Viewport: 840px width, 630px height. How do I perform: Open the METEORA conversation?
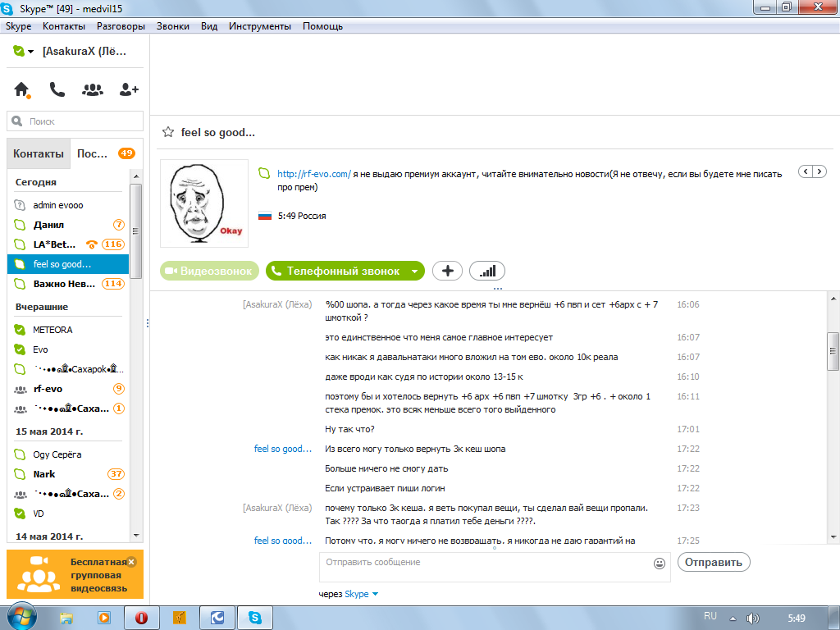point(68,330)
